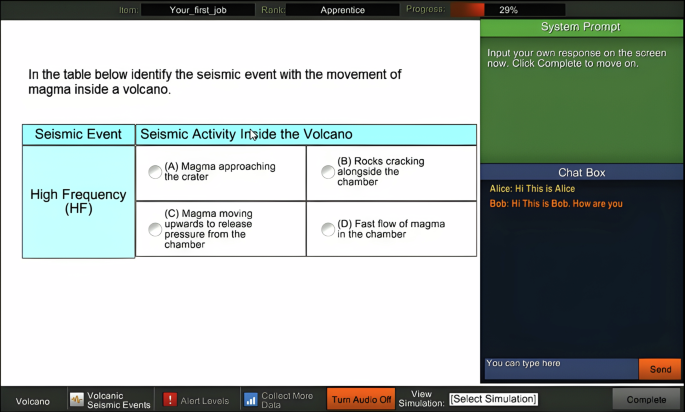The height and width of the screenshot is (412, 685).
Task: Click the Complete button
Action: (x=646, y=400)
